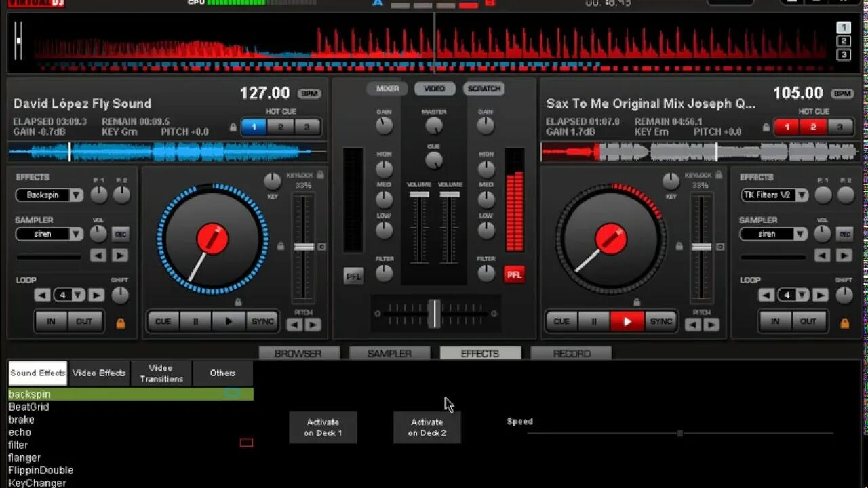Set hot cue 2 on left deck
The width and height of the screenshot is (868, 488).
280,127
